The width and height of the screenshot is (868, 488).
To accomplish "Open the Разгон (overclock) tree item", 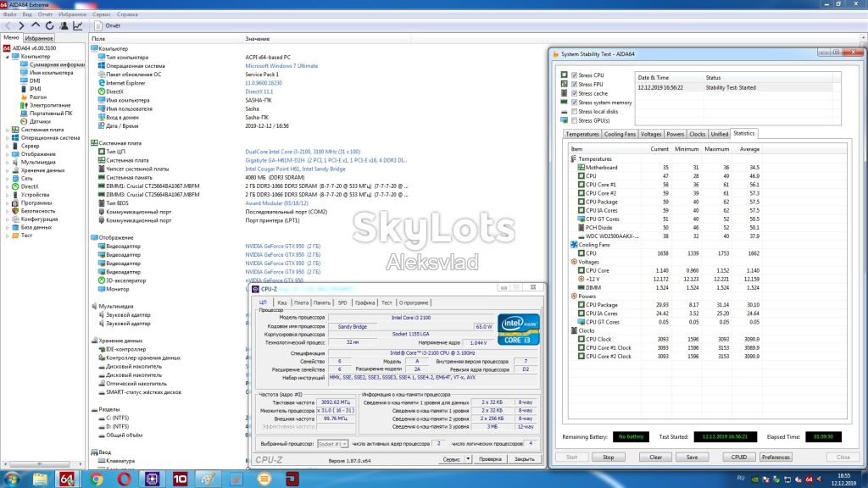I will pos(38,97).
